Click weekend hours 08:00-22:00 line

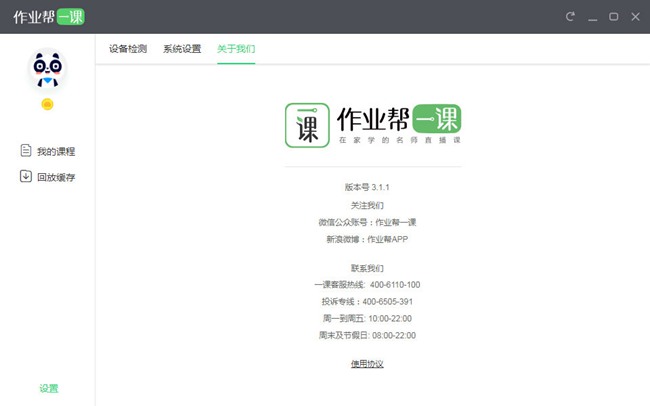click(x=367, y=335)
